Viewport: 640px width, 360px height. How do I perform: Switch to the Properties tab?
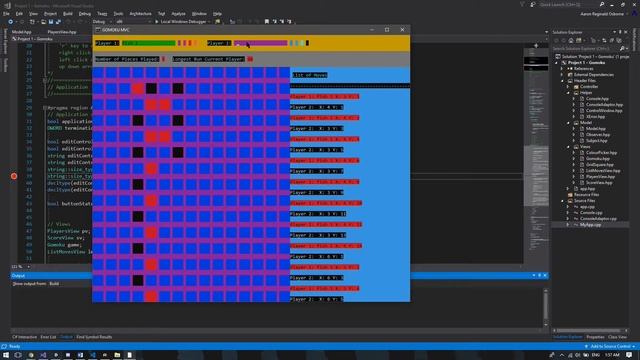[595, 337]
